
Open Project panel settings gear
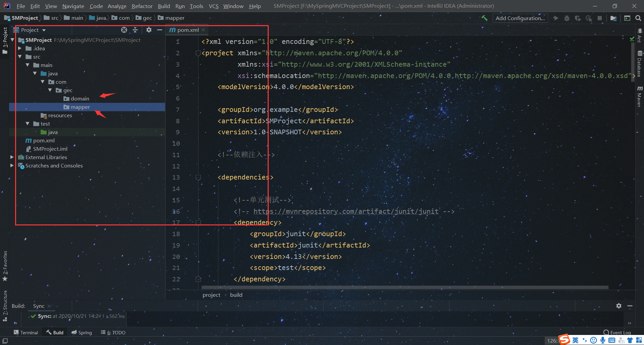(149, 30)
